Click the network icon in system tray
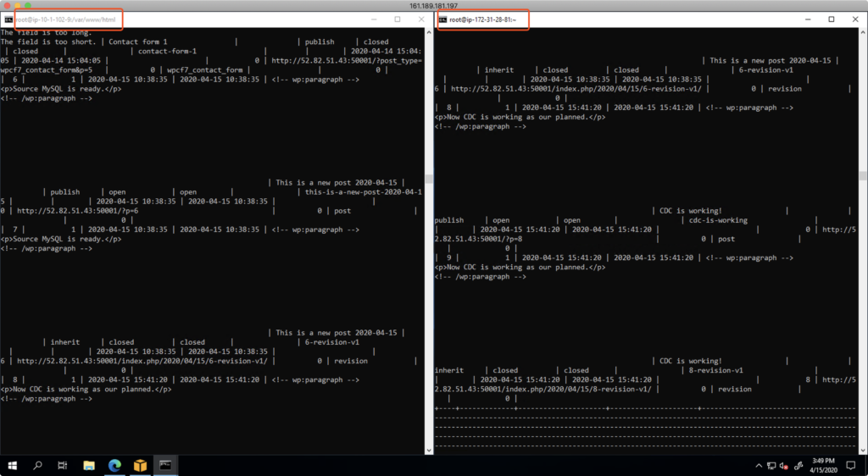Screen dimensions: 868x476 pyautogui.click(x=770, y=466)
